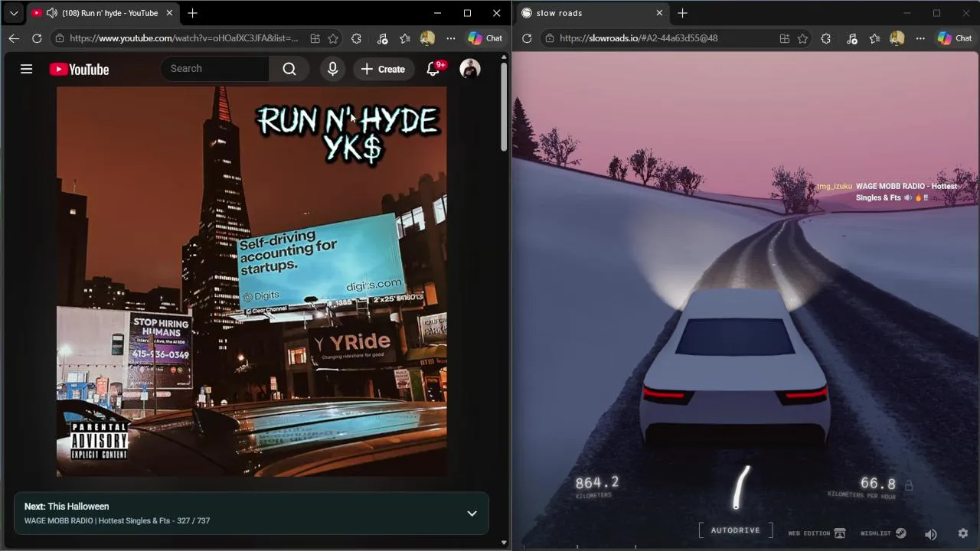Click the Run N' Hyde video player
This screenshot has width=980, height=551.
click(x=251, y=282)
